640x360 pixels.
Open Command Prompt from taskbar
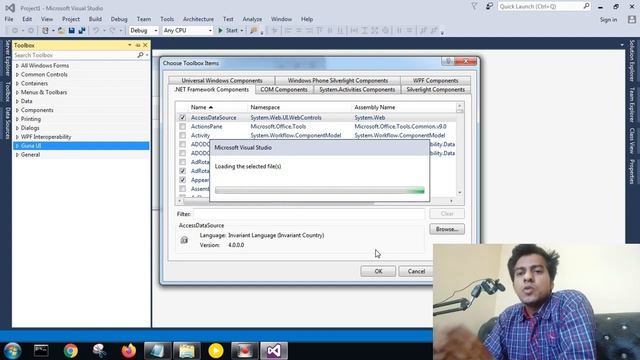point(41,351)
